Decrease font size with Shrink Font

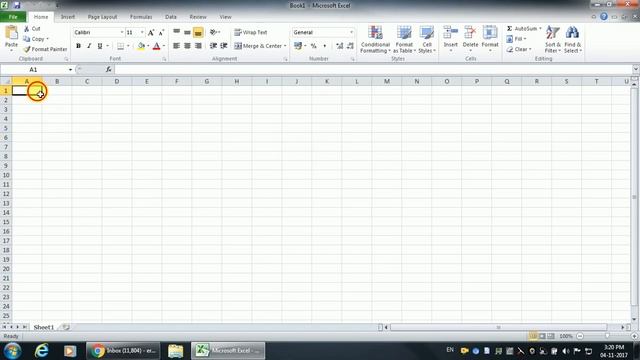click(x=161, y=32)
